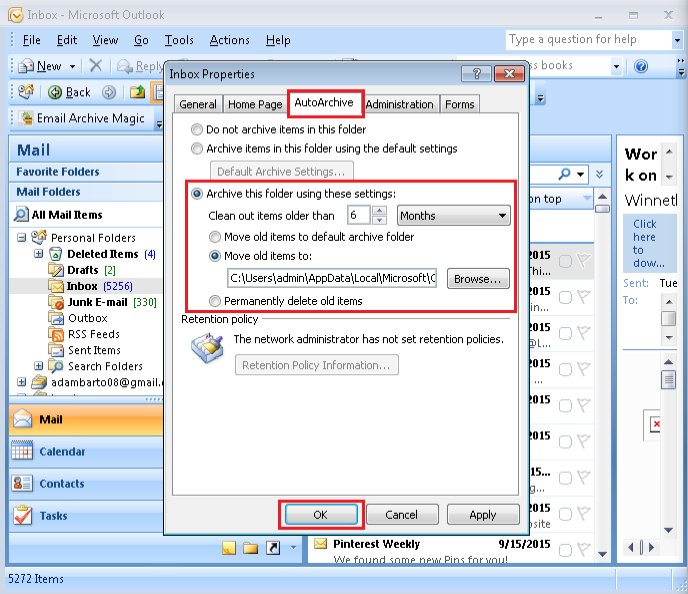Click the New mail item icon
This screenshot has width=688, height=594.
click(26, 66)
